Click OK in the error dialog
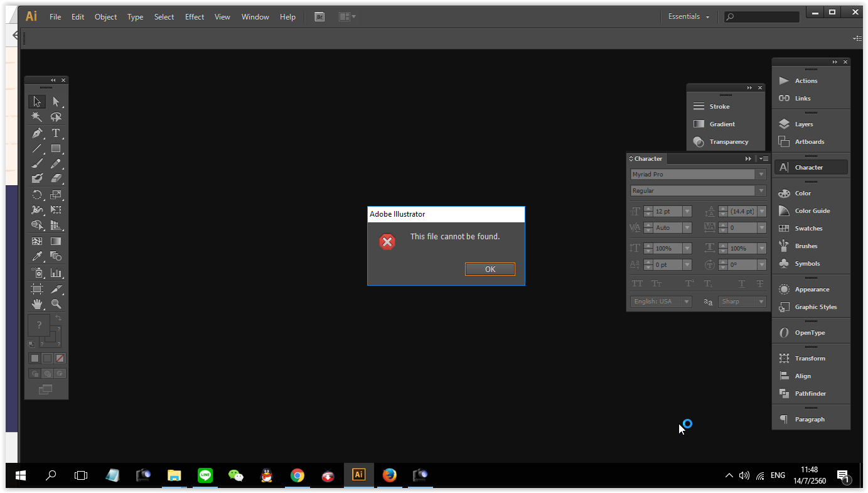 [490, 269]
